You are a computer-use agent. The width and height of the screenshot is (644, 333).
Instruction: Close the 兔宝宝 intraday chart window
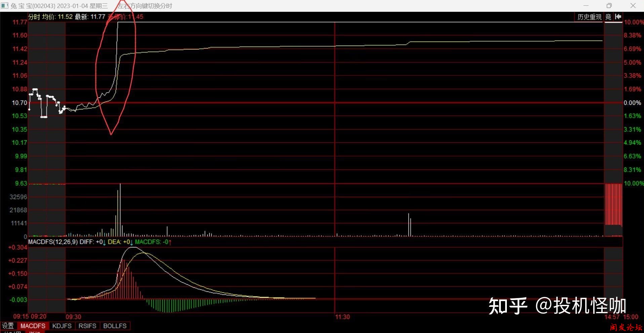tap(633, 6)
